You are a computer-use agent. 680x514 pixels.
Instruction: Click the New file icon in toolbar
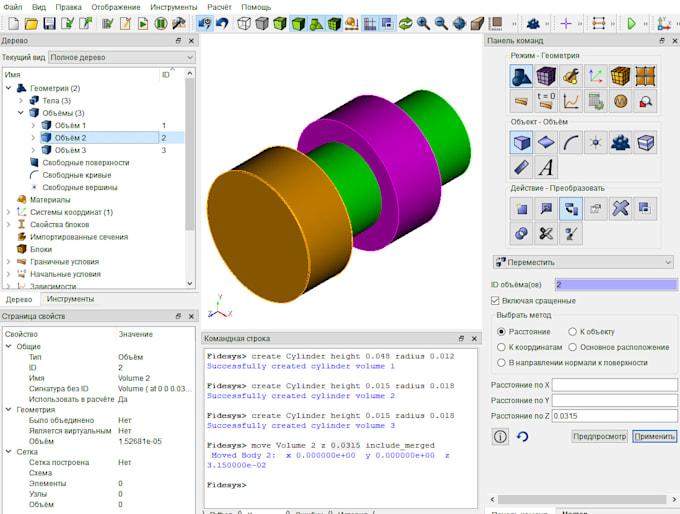pos(13,23)
